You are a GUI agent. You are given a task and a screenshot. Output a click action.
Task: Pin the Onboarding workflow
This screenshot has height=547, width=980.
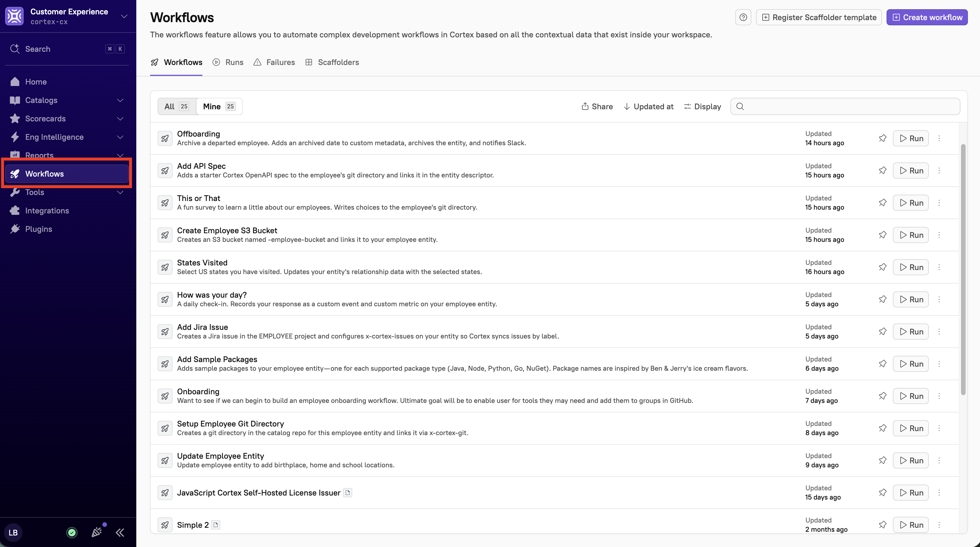[883, 396]
